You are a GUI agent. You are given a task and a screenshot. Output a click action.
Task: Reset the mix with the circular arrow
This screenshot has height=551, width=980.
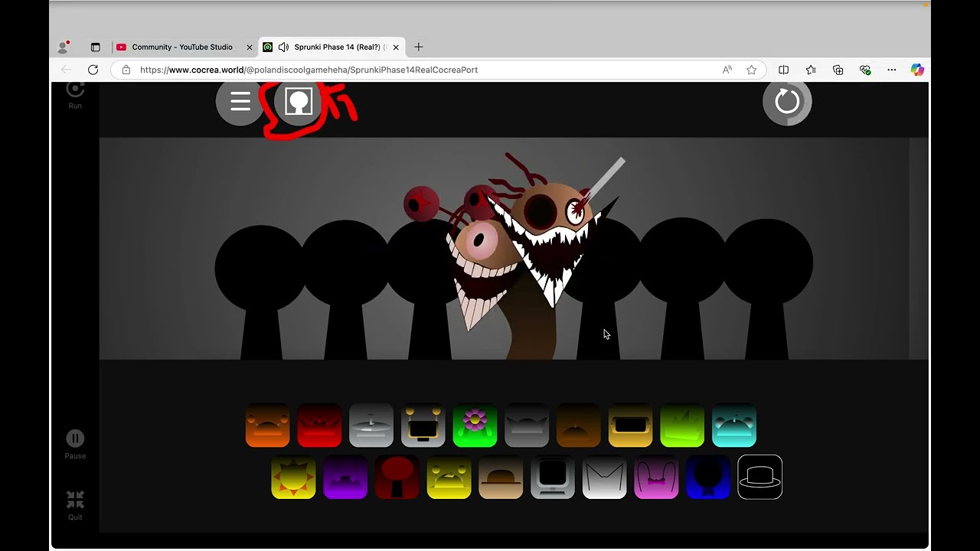click(x=787, y=101)
